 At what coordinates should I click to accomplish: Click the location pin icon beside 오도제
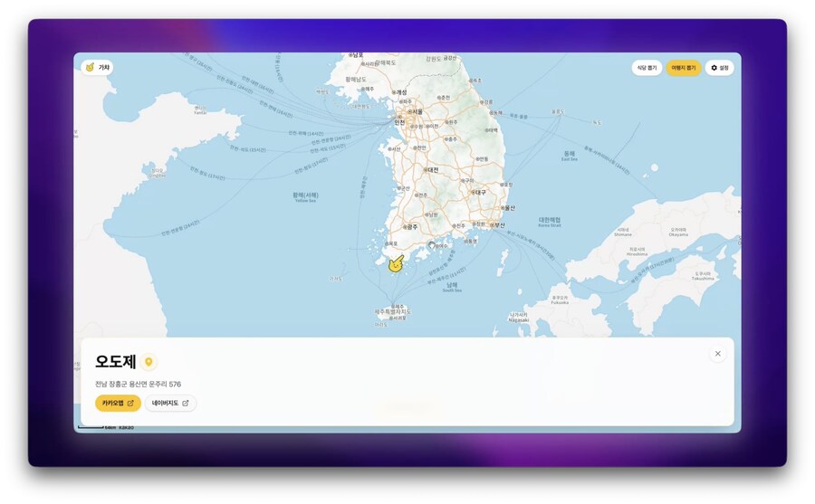click(149, 362)
